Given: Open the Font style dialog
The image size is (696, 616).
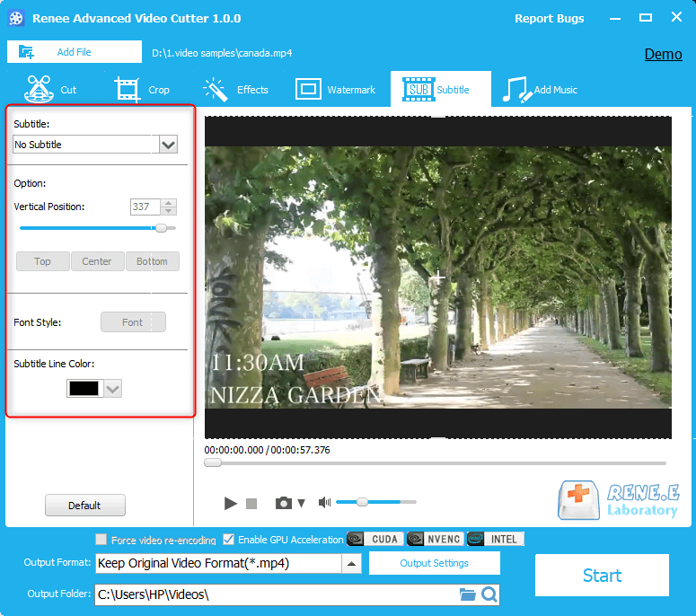Looking at the screenshot, I should point(133,322).
